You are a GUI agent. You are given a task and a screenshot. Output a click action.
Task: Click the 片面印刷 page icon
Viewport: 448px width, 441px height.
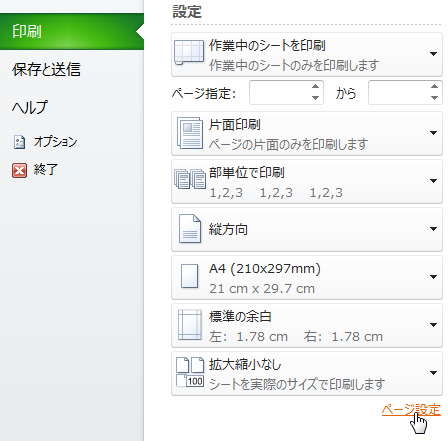190,133
